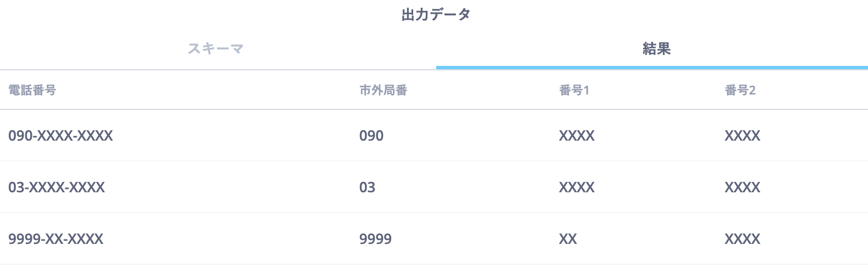Select the 03-XXXX-XXXX phone number cell
The width and height of the screenshot is (868, 278).
pyautogui.click(x=57, y=187)
